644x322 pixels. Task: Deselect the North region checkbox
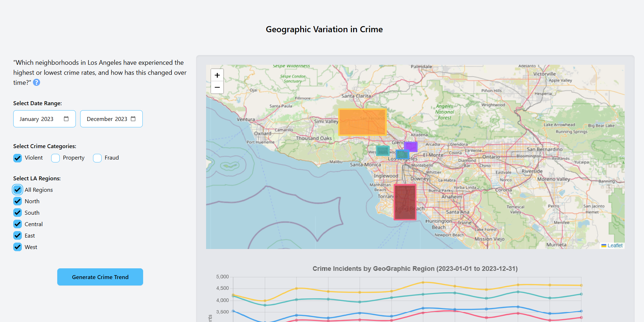pyautogui.click(x=18, y=201)
